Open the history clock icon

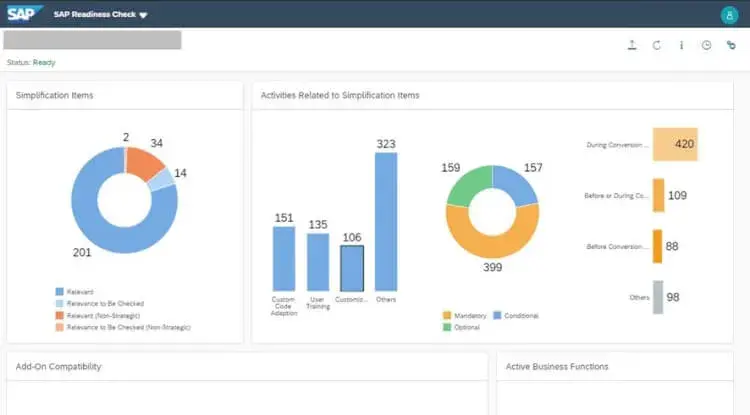click(706, 45)
